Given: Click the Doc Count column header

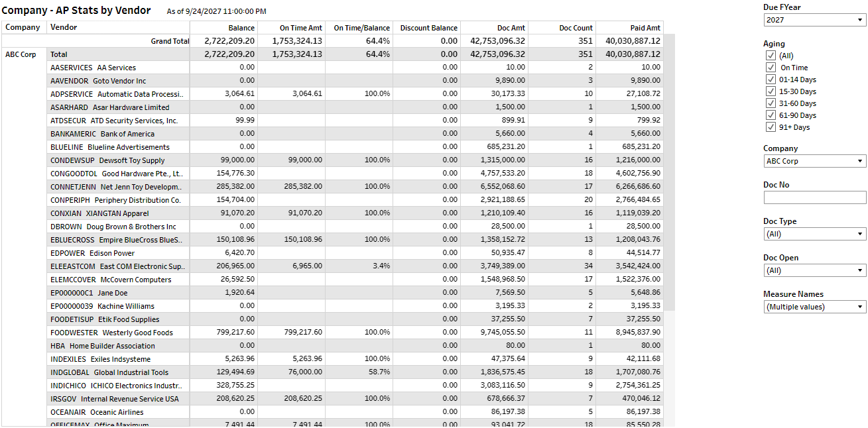Looking at the screenshot, I should click(576, 28).
